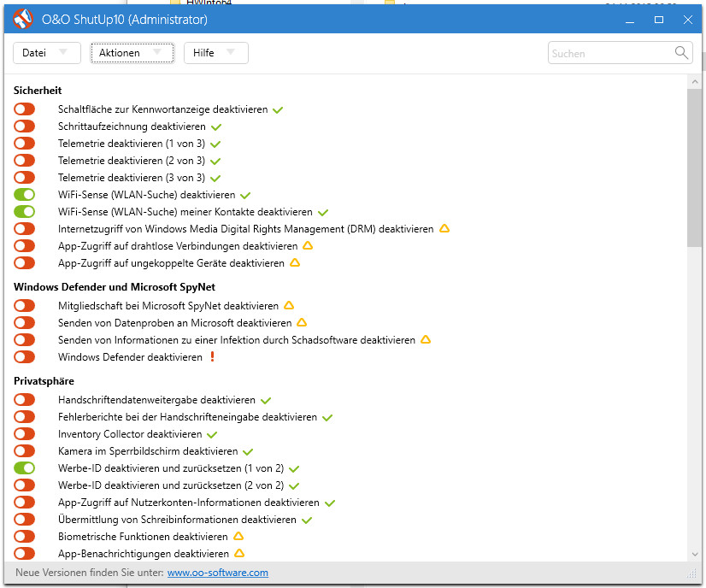Click the Sicherheit section heading

click(x=38, y=91)
